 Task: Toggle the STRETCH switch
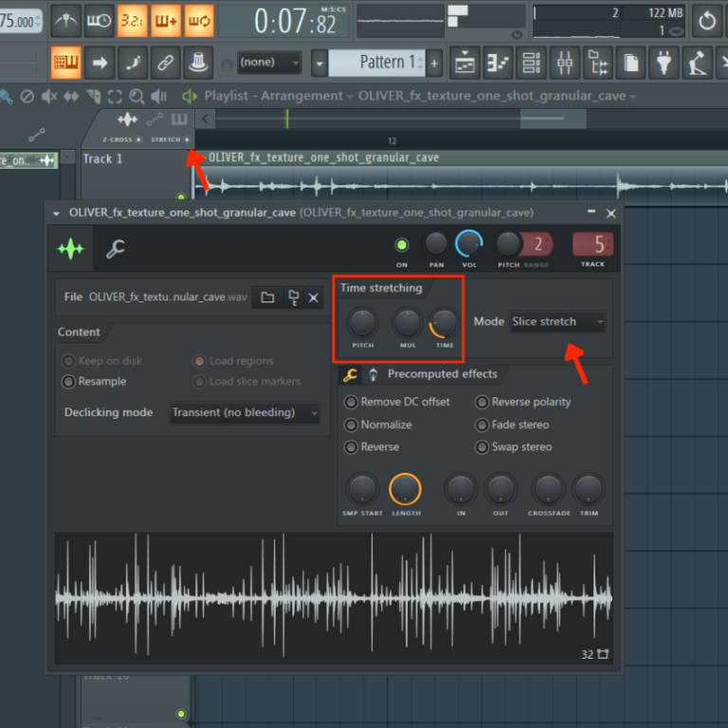click(x=187, y=139)
